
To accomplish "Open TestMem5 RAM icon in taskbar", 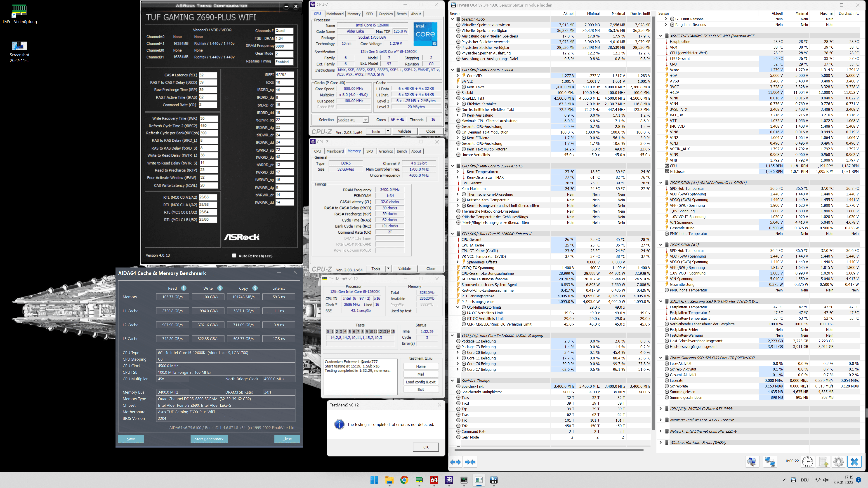I will 419,480.
